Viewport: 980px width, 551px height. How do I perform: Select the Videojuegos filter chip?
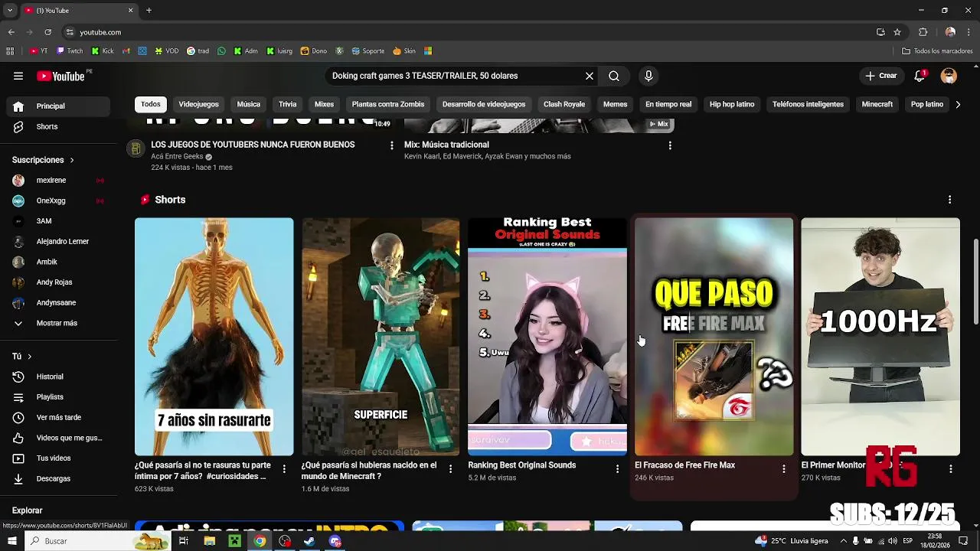point(199,104)
